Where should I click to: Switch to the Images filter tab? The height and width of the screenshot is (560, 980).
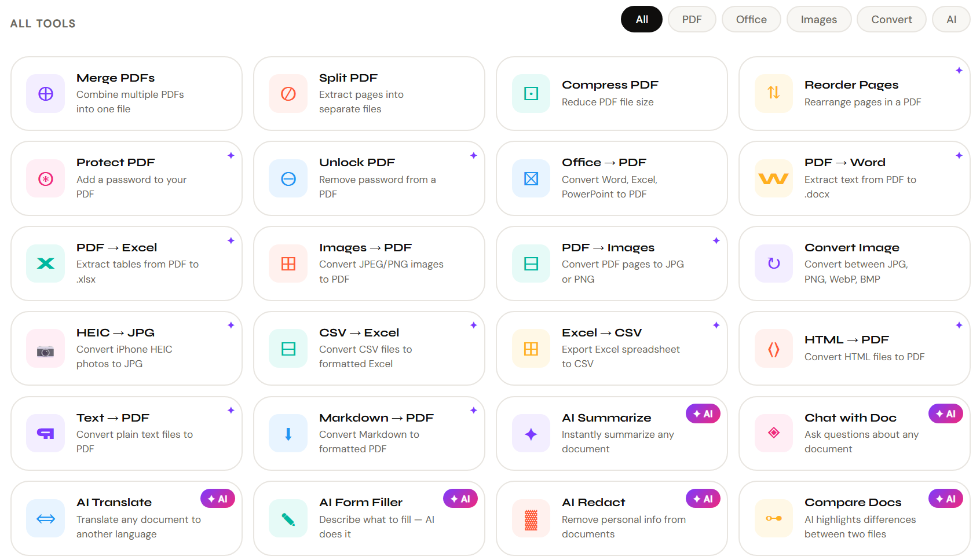point(819,19)
